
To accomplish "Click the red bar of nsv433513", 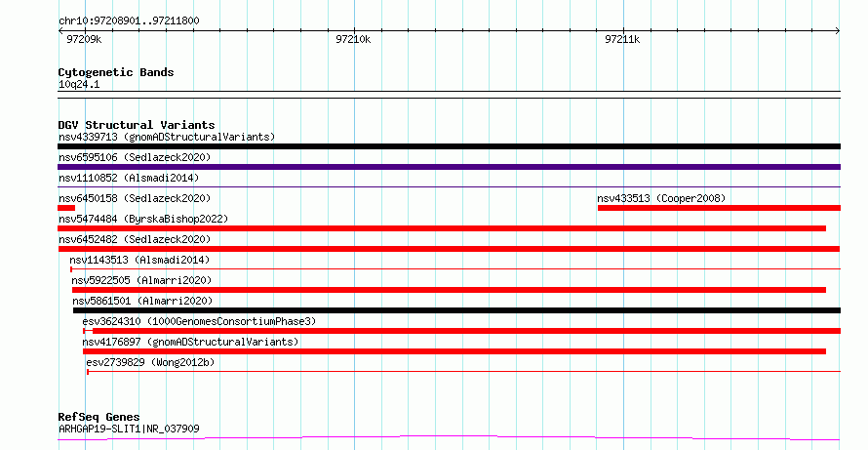I will click(719, 208).
